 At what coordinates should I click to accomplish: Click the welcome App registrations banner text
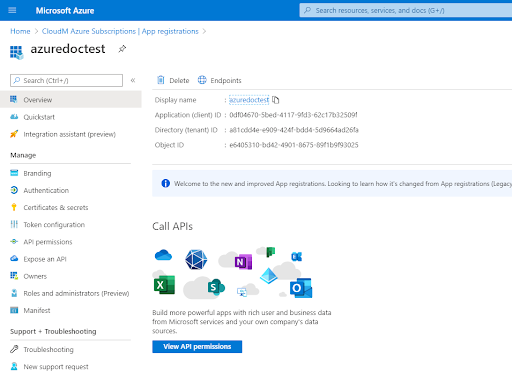(x=343, y=184)
